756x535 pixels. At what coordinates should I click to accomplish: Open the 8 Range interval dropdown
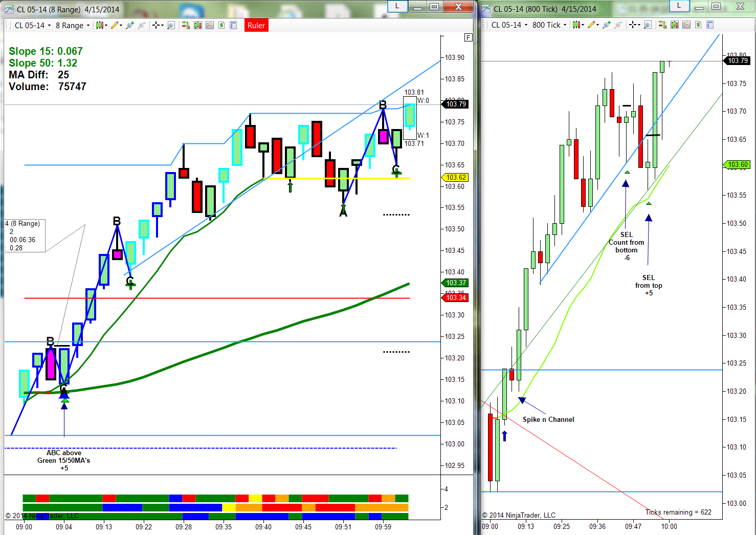(x=72, y=25)
